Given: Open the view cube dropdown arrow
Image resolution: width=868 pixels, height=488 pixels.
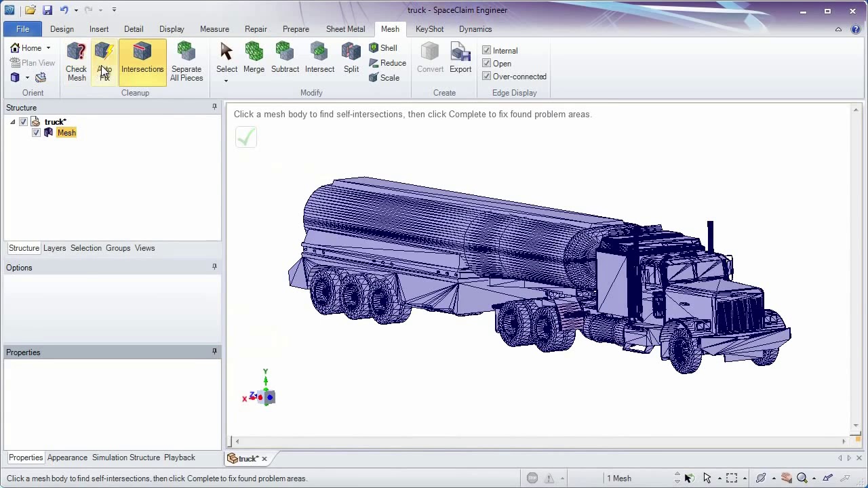Looking at the screenshot, I should coord(27,78).
